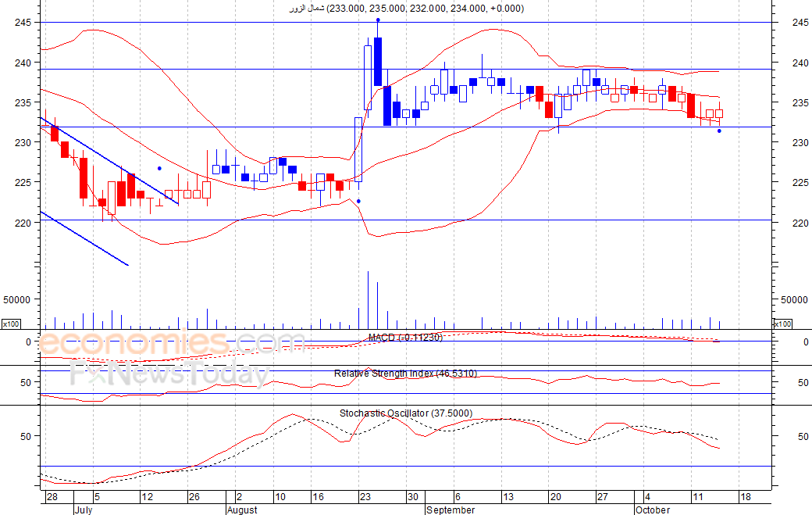Select the Relative Strength Index label
This screenshot has width=812, height=515.
[x=405, y=374]
